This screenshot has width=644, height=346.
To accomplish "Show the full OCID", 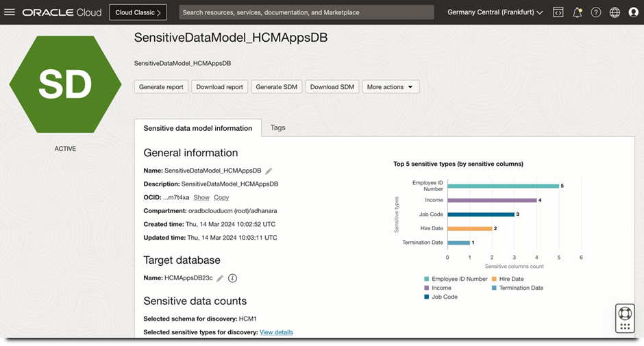I will tap(201, 197).
